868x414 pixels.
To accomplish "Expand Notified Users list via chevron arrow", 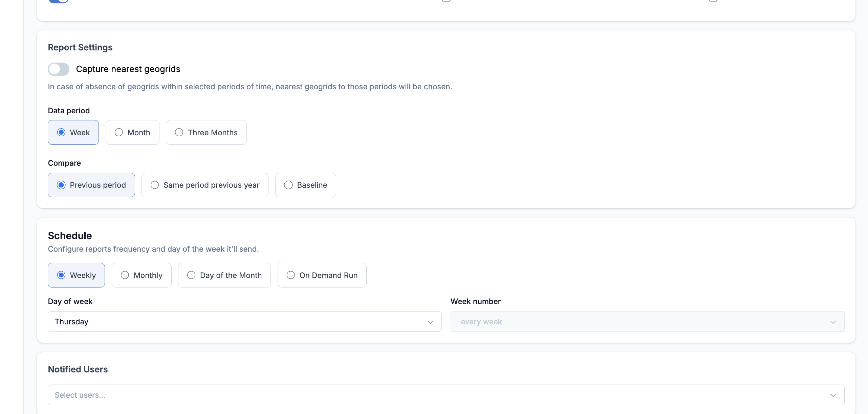I will click(833, 395).
